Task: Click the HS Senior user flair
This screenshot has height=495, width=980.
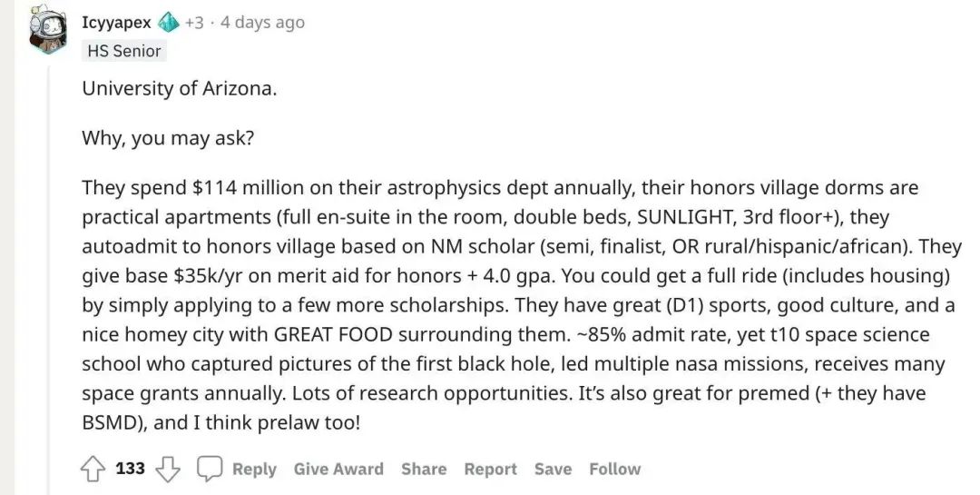Action: tap(123, 51)
